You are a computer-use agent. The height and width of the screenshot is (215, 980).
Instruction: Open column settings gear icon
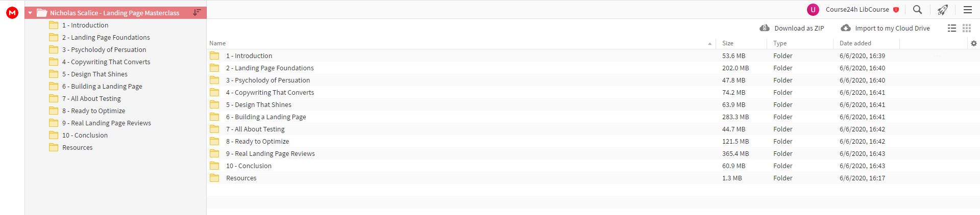point(973,43)
